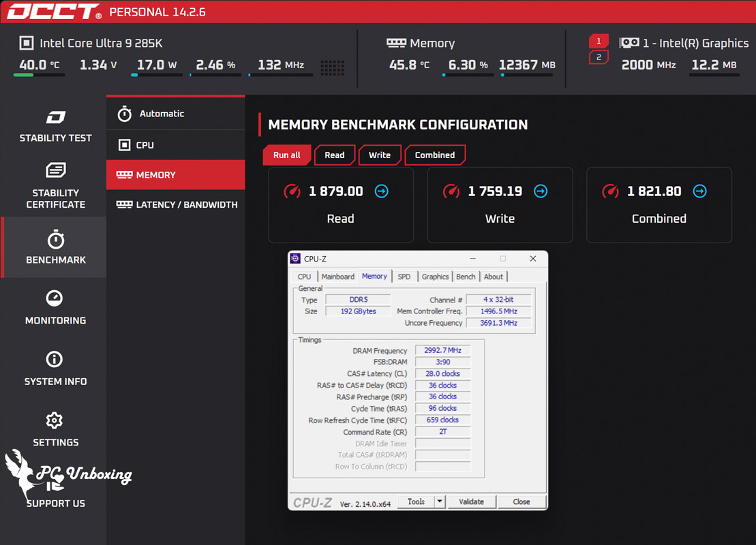The width and height of the screenshot is (756, 545).
Task: Click the gauge icon on Write card
Action: pos(451,191)
